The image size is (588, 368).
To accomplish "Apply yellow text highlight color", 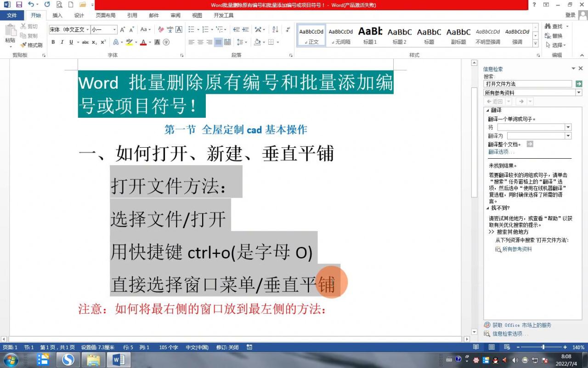I will [129, 42].
